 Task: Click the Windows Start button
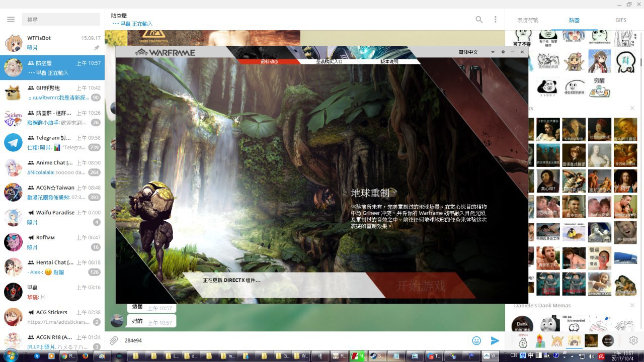point(10,356)
